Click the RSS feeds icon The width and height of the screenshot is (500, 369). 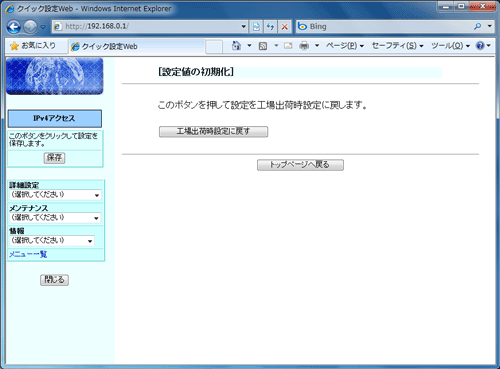[263, 46]
